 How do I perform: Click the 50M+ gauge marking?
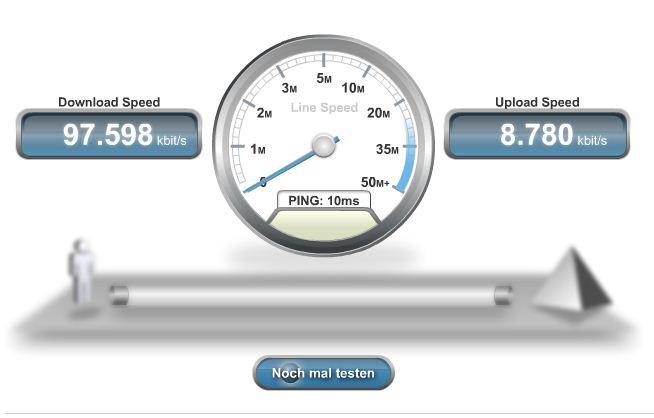pyautogui.click(x=375, y=182)
